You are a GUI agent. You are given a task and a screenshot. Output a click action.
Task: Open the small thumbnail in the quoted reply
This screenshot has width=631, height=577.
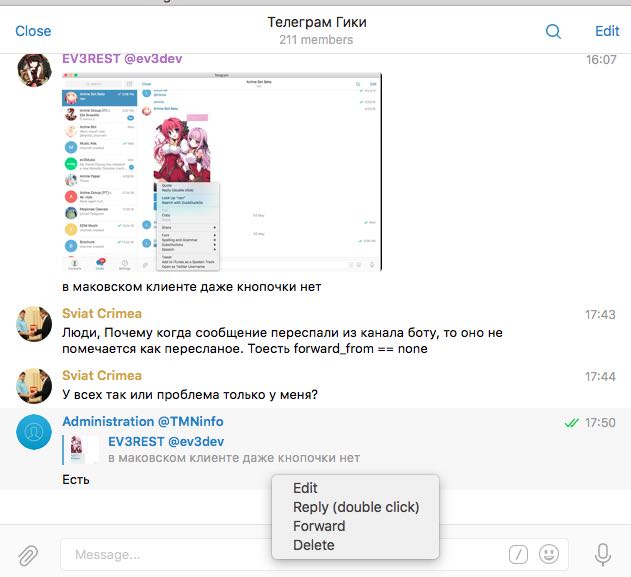tap(82, 450)
